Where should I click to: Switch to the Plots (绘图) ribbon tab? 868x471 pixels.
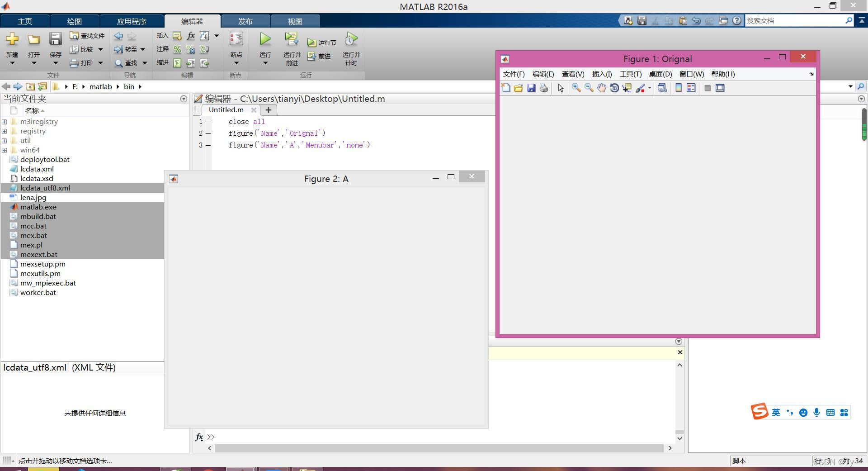[x=75, y=21]
